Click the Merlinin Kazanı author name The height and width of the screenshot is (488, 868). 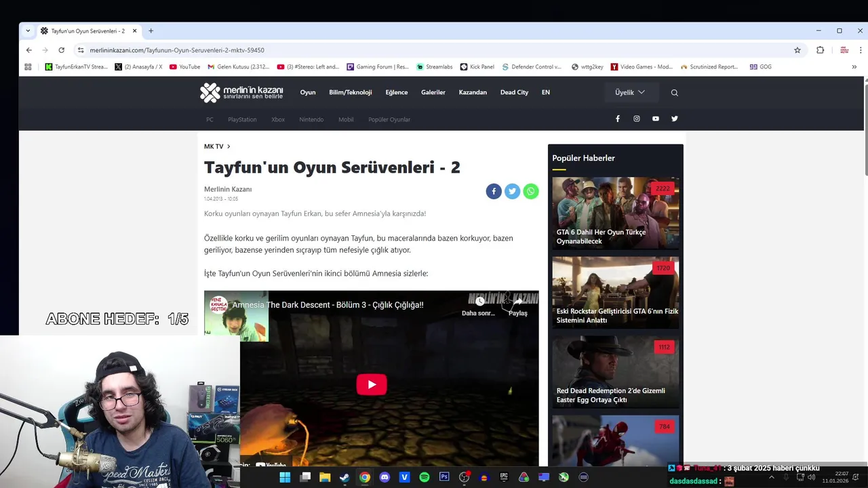(228, 189)
